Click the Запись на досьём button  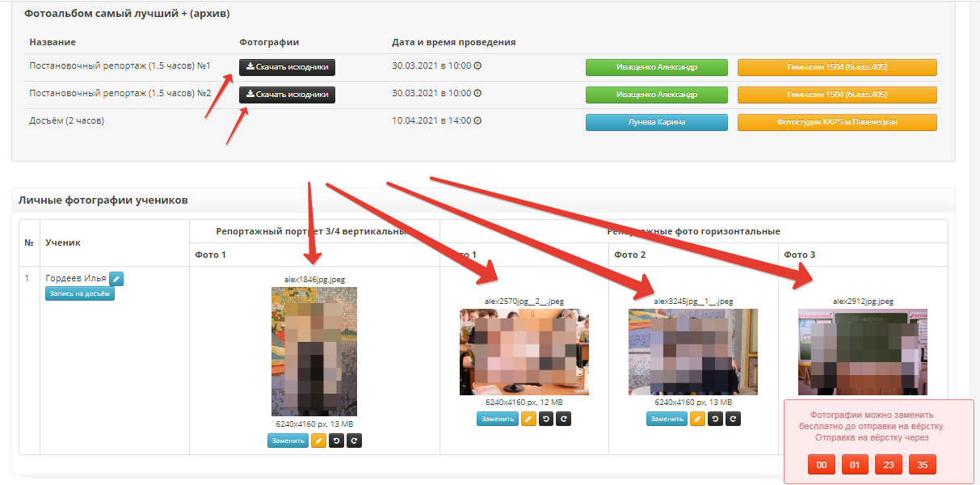pos(80,294)
